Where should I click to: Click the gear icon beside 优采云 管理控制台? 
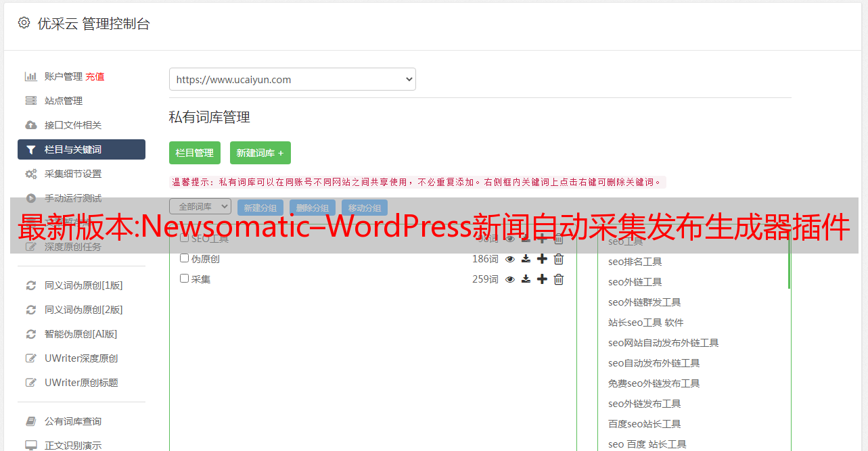pos(24,23)
